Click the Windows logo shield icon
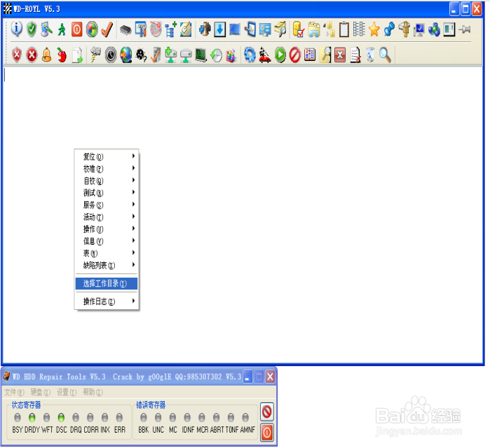The height and width of the screenshot is (448, 490). pyautogui.click(x=92, y=29)
